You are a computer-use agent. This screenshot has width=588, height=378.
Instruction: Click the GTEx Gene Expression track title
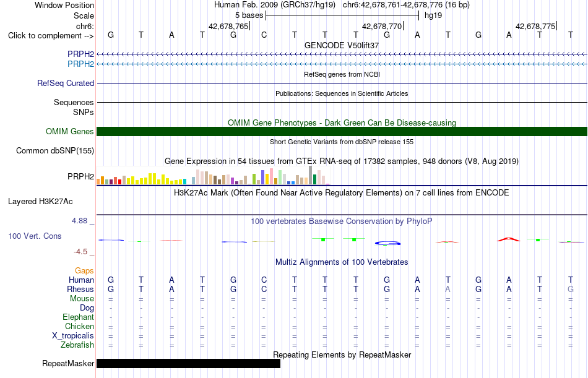(x=342, y=161)
